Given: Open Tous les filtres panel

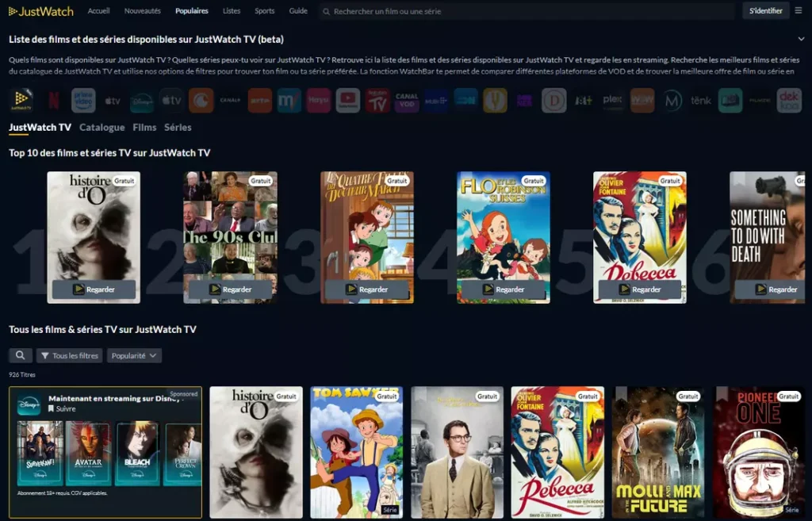Looking at the screenshot, I should click(x=70, y=355).
